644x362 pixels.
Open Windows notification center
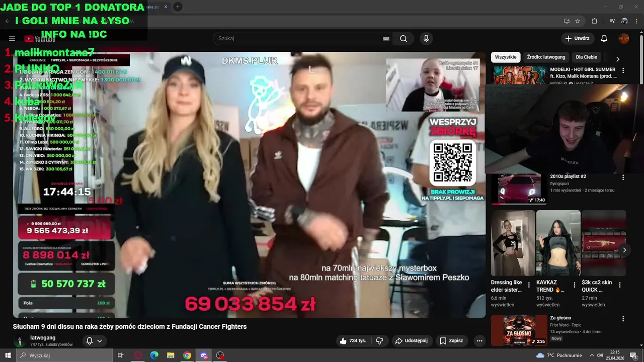click(x=633, y=355)
